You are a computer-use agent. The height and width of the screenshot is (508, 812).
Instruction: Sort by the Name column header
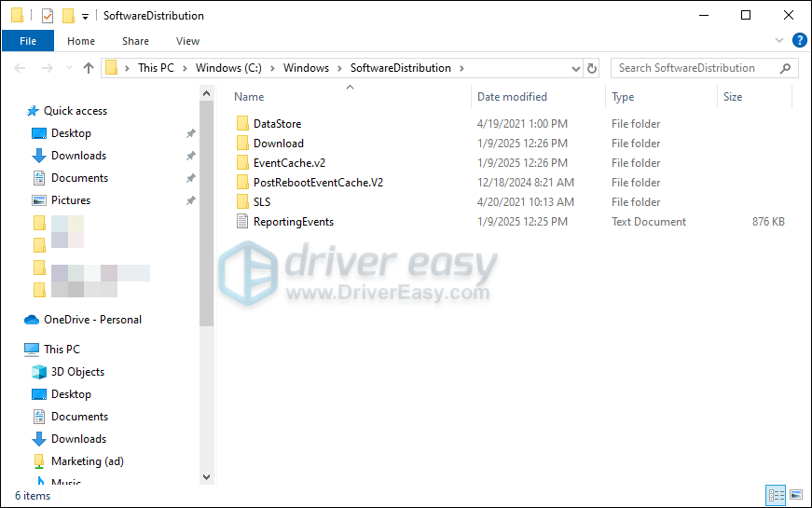click(x=249, y=97)
